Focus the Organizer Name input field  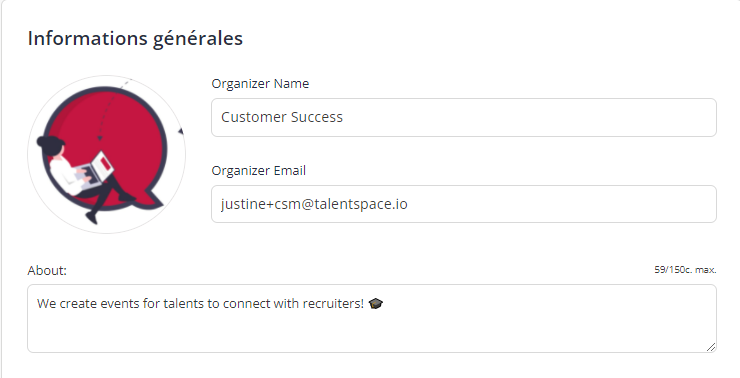463,118
